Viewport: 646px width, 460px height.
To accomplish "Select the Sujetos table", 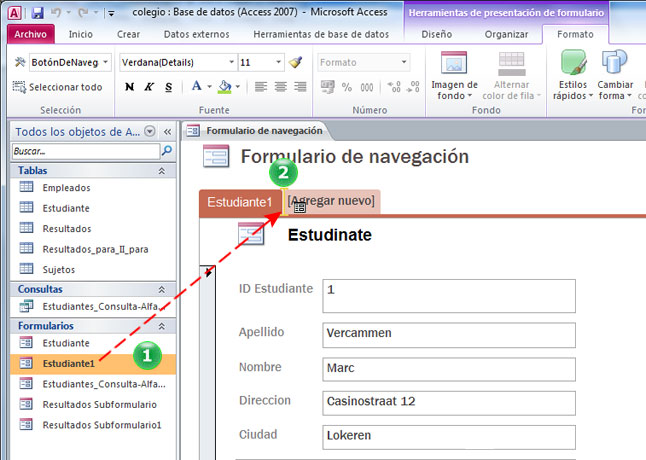I will 93,270.
